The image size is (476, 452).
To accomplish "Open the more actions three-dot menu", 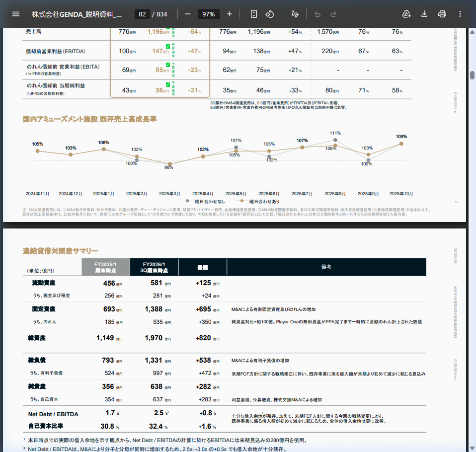I will [460, 14].
